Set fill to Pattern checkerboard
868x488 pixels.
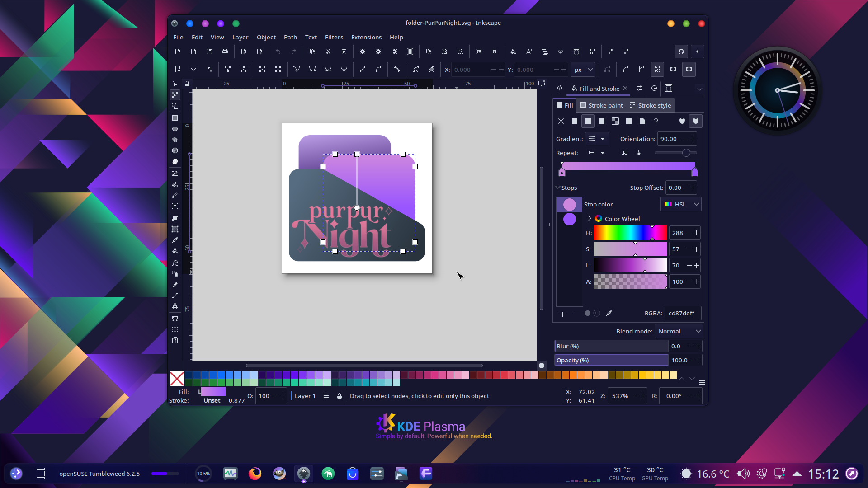[x=615, y=121]
